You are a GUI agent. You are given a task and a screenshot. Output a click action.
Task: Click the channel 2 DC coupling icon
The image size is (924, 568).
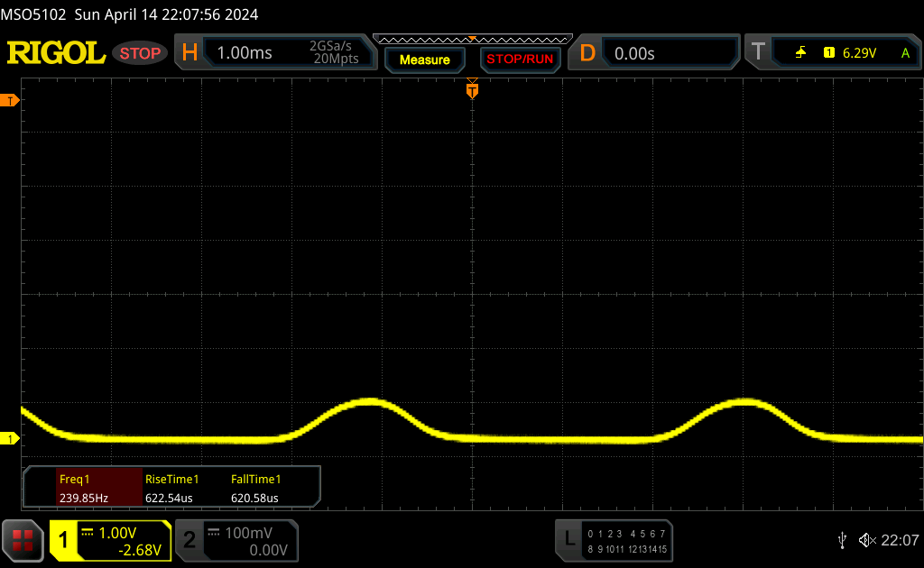pyautogui.click(x=214, y=533)
